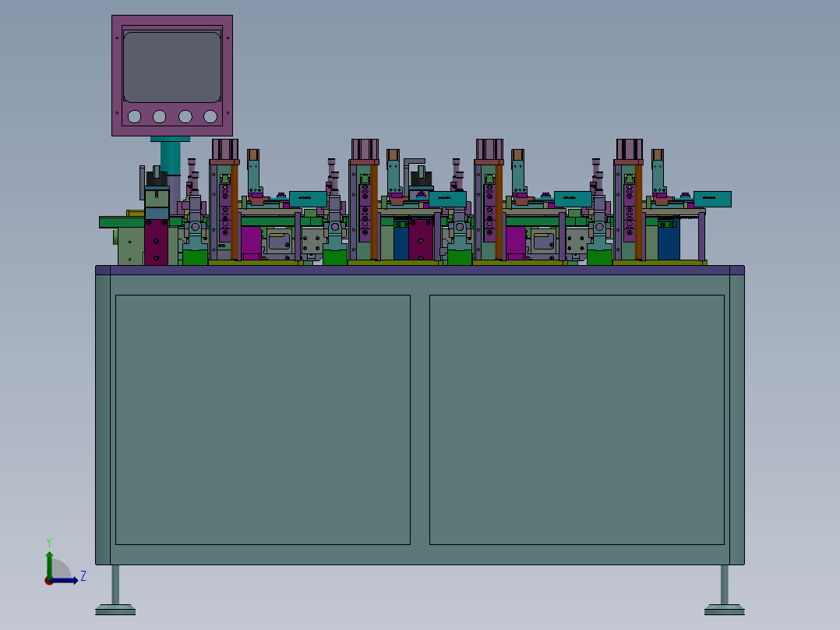Select the left cabinet door panel

(x=263, y=419)
